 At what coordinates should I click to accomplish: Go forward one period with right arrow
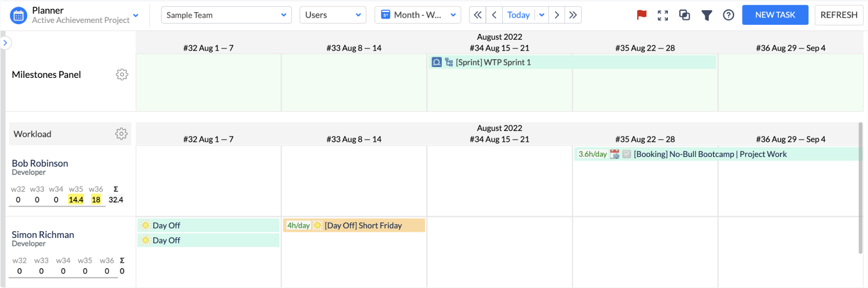click(x=557, y=15)
